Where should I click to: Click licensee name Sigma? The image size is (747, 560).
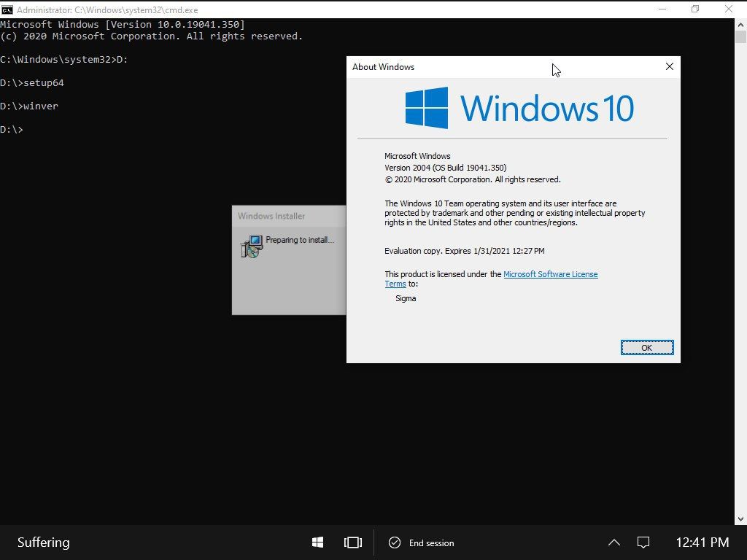tap(406, 298)
